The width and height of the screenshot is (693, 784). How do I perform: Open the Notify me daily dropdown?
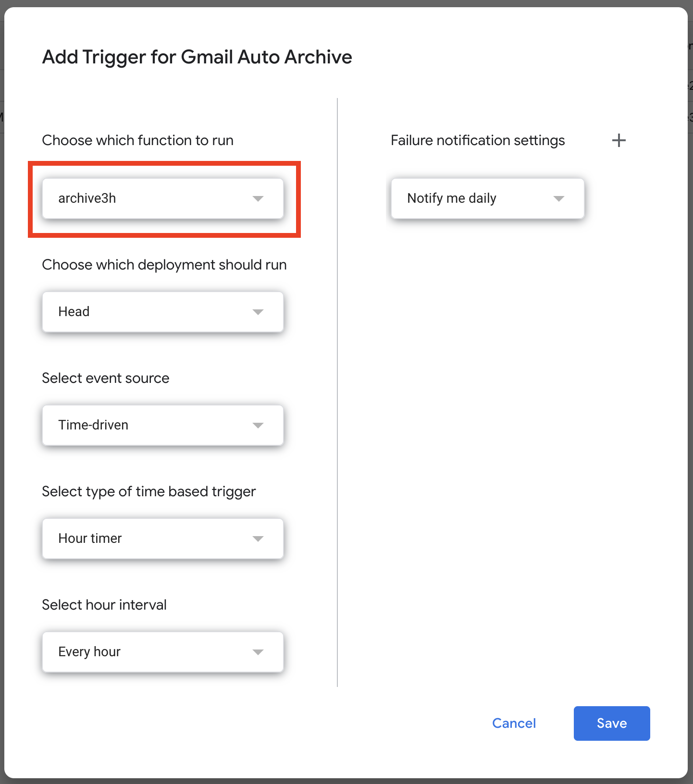pyautogui.click(x=487, y=198)
